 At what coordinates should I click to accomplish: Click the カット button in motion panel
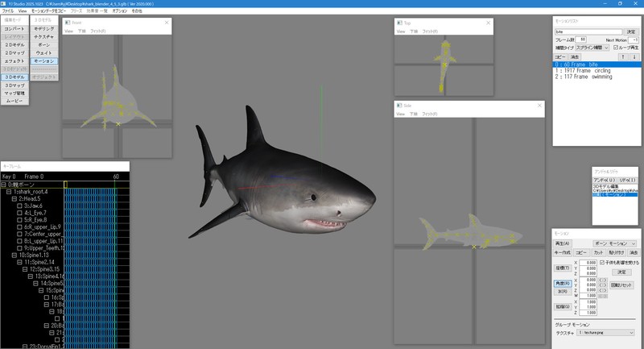598,252
